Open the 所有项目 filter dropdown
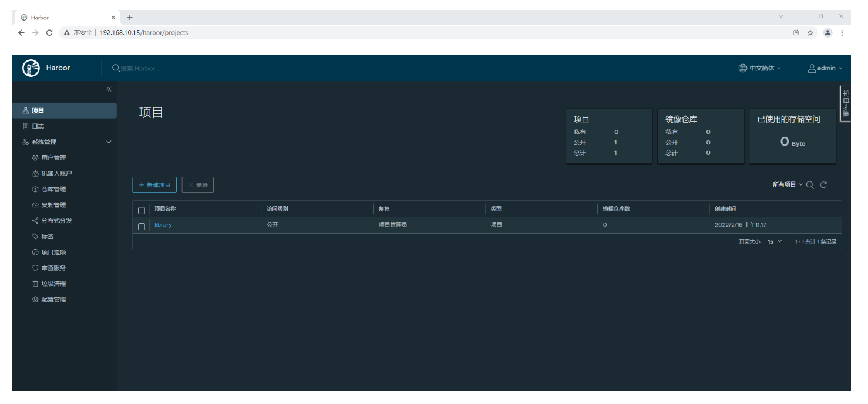 [x=788, y=184]
